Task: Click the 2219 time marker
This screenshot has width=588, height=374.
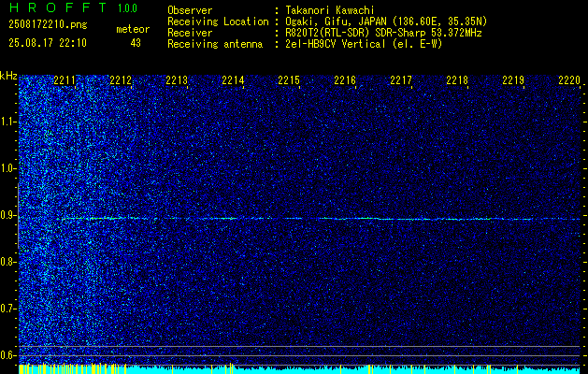Action: 513,80
